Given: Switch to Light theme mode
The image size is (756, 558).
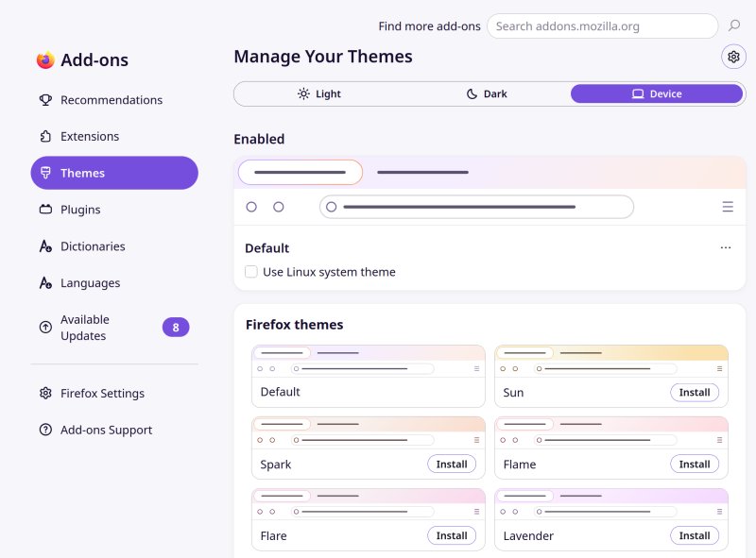Looking at the screenshot, I should (319, 93).
